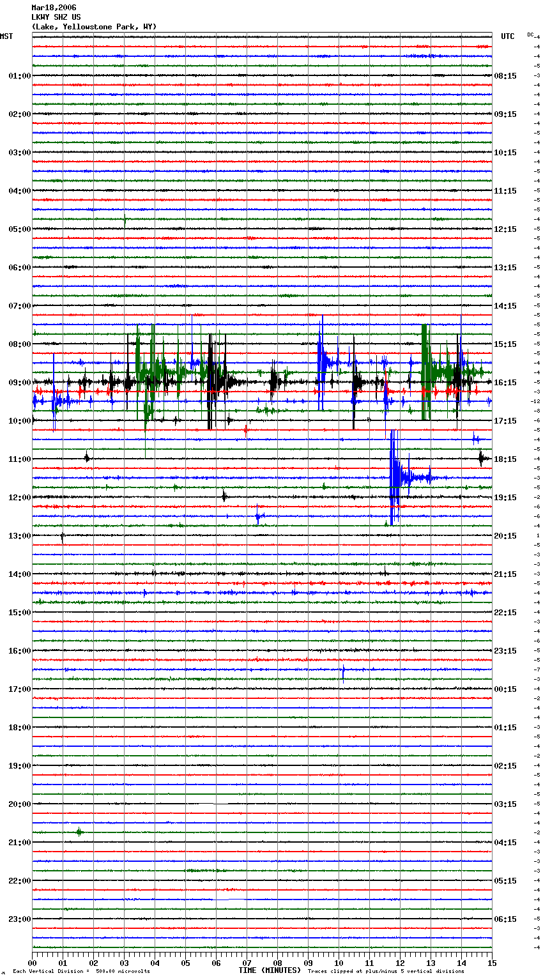Click the 10:15 UTC time label
Screen dimensions: 543x980
(x=505, y=153)
